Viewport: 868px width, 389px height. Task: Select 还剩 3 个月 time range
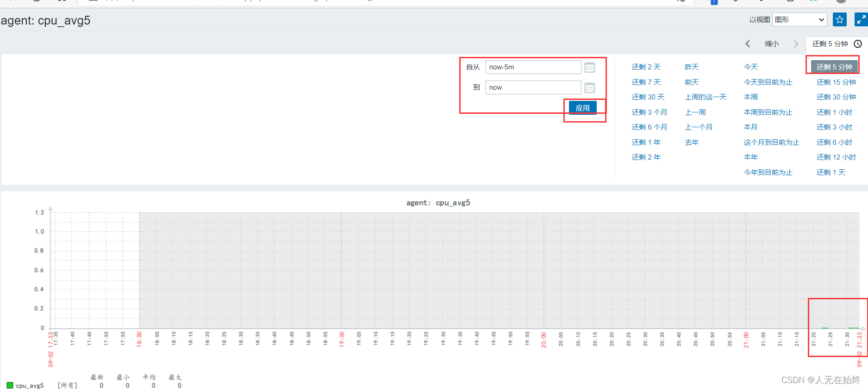pyautogui.click(x=649, y=112)
